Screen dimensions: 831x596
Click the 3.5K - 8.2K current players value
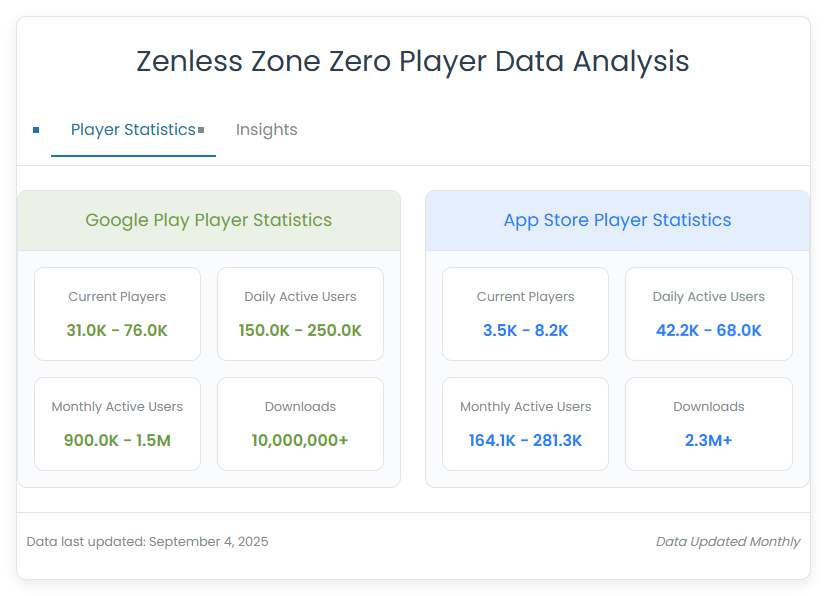tap(525, 330)
